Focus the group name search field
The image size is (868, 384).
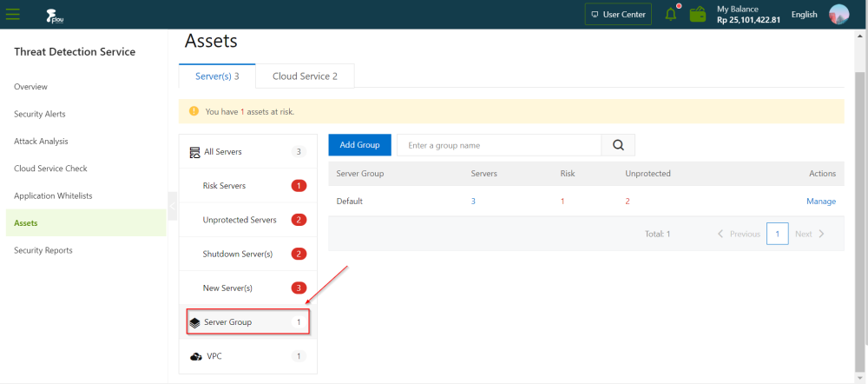point(499,145)
